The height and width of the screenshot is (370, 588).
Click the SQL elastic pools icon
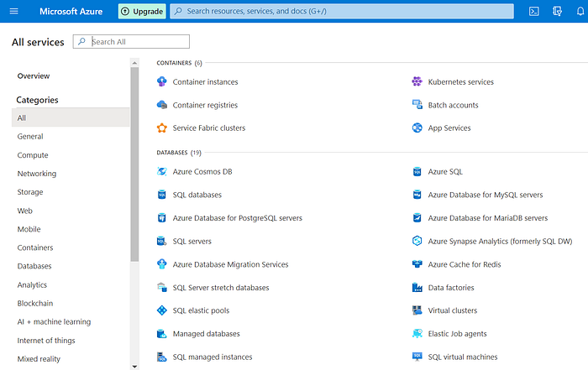tap(161, 310)
